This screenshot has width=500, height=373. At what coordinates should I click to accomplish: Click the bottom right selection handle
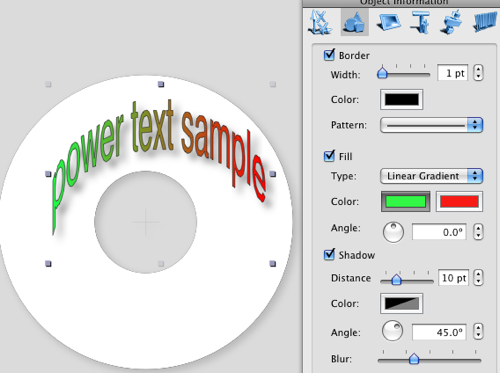pyautogui.click(x=273, y=264)
